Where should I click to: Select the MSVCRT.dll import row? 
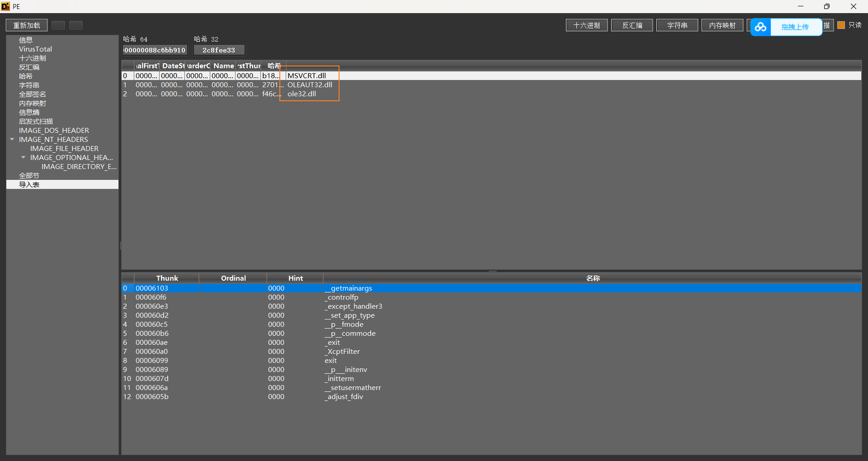coord(491,75)
